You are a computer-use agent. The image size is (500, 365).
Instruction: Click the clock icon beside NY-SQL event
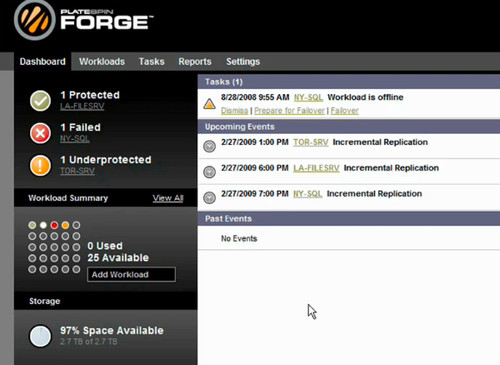[x=209, y=198]
